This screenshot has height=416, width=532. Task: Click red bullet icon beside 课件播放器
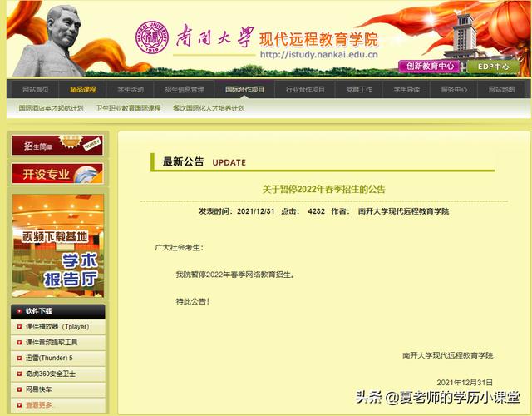19,327
